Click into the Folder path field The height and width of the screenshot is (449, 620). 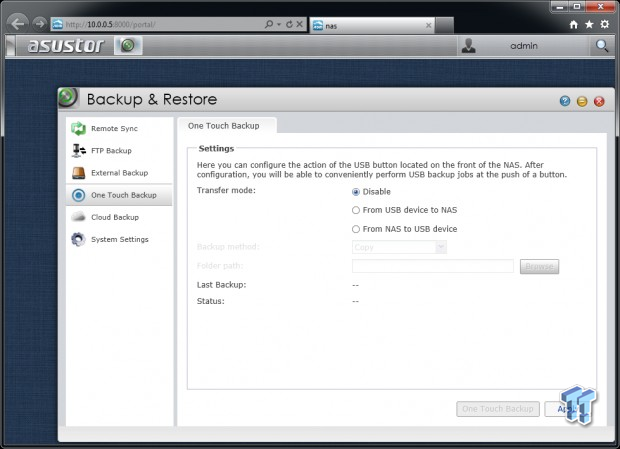click(x=433, y=266)
